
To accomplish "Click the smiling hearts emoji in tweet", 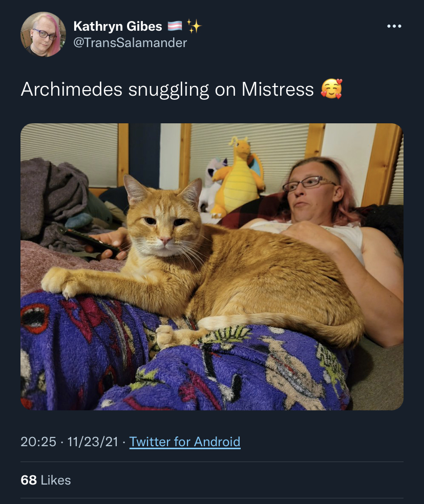I will (x=331, y=89).
